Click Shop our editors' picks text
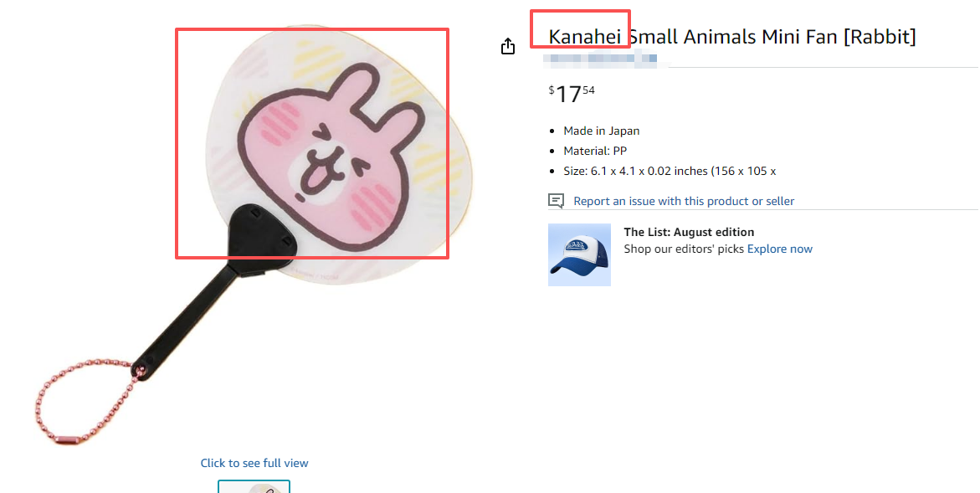Image resolution: width=980 pixels, height=493 pixels. click(684, 249)
